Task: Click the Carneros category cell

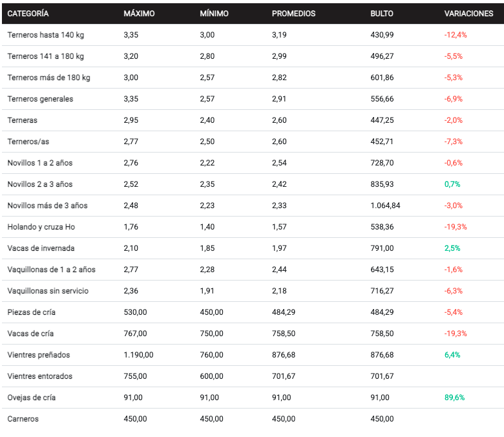Action: pyautogui.click(x=23, y=419)
